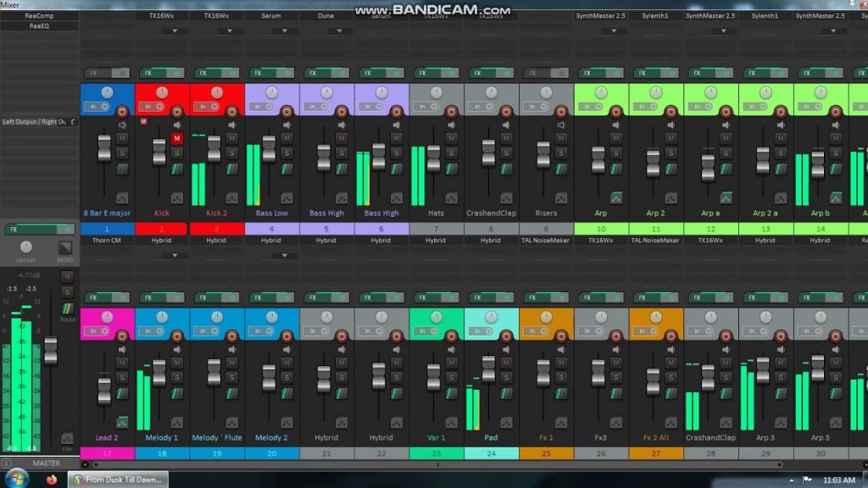Screen dimensions: 868x488
Task: Open the ReaEQ FX insert on the master
Action: point(38,26)
